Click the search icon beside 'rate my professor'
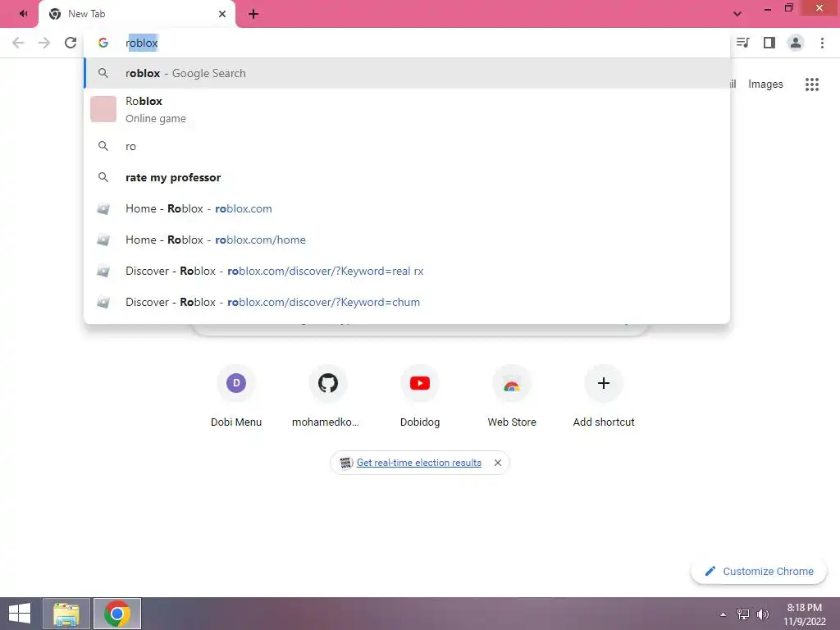Image resolution: width=840 pixels, height=630 pixels. pyautogui.click(x=103, y=177)
